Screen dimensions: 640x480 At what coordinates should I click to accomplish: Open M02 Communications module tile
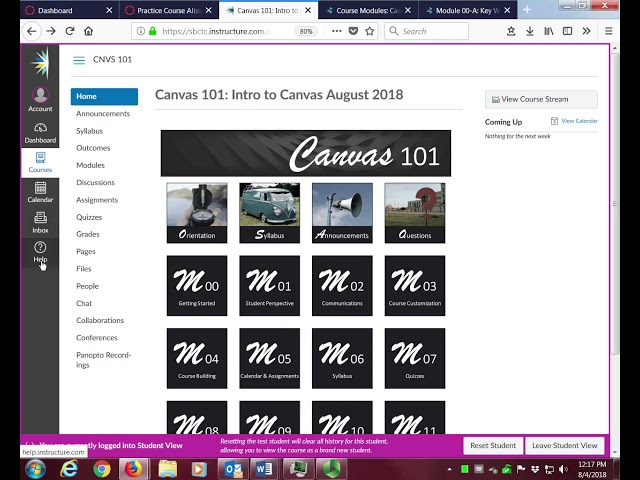click(342, 286)
